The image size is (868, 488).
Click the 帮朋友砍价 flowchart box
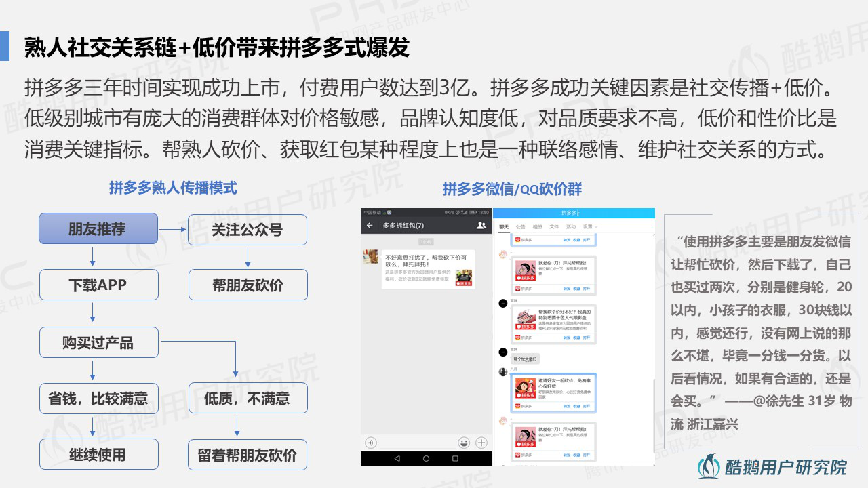coord(248,285)
